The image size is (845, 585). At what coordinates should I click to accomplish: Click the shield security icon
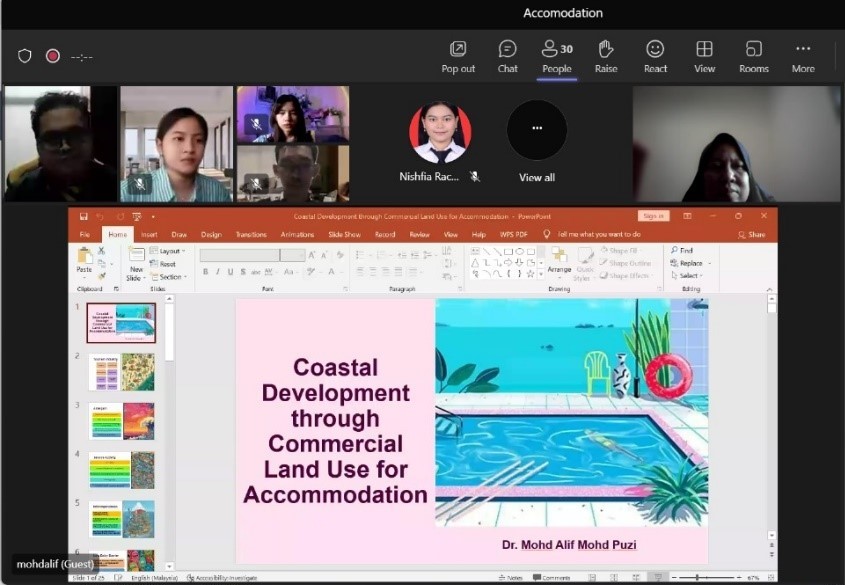pos(25,56)
